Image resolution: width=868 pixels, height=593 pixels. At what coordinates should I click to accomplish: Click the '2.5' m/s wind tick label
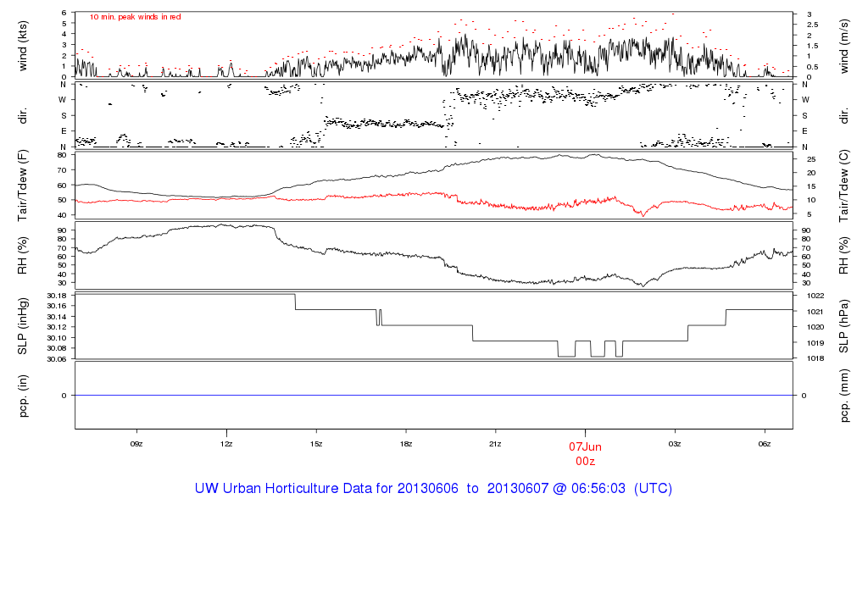pos(813,25)
